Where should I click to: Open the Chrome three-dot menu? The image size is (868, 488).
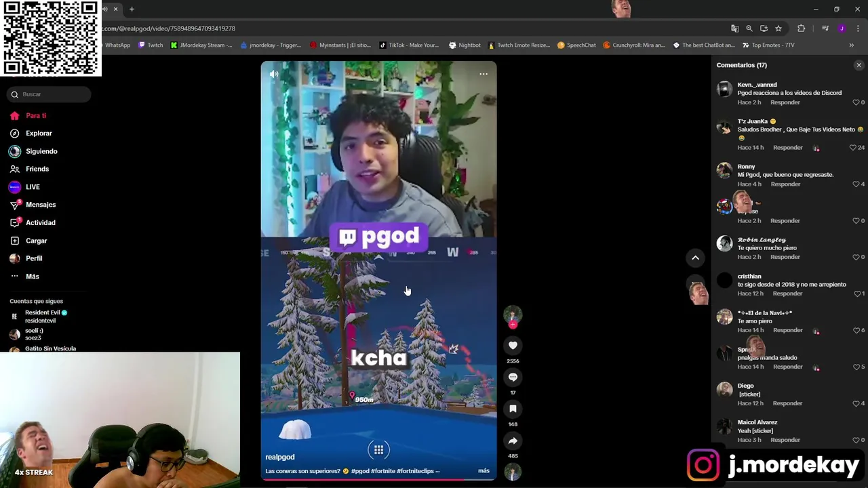coord(858,28)
